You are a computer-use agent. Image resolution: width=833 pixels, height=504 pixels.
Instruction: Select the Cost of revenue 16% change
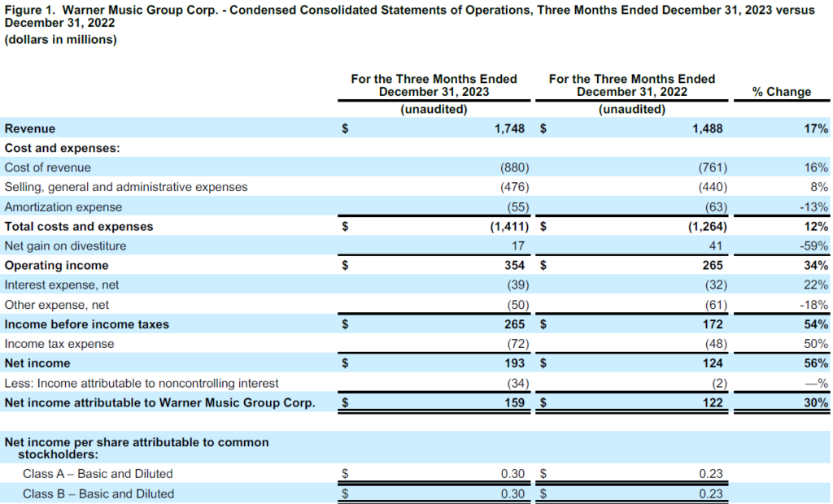(x=815, y=167)
